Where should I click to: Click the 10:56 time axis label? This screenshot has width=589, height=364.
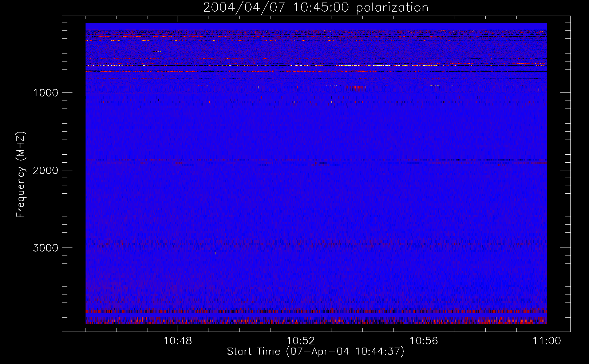pos(424,341)
